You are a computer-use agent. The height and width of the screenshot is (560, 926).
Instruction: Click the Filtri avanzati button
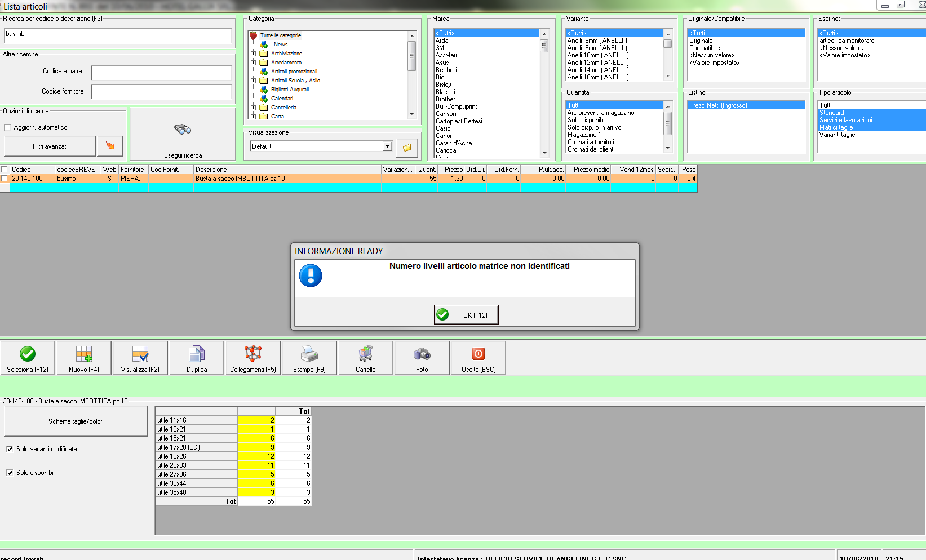[x=50, y=146]
